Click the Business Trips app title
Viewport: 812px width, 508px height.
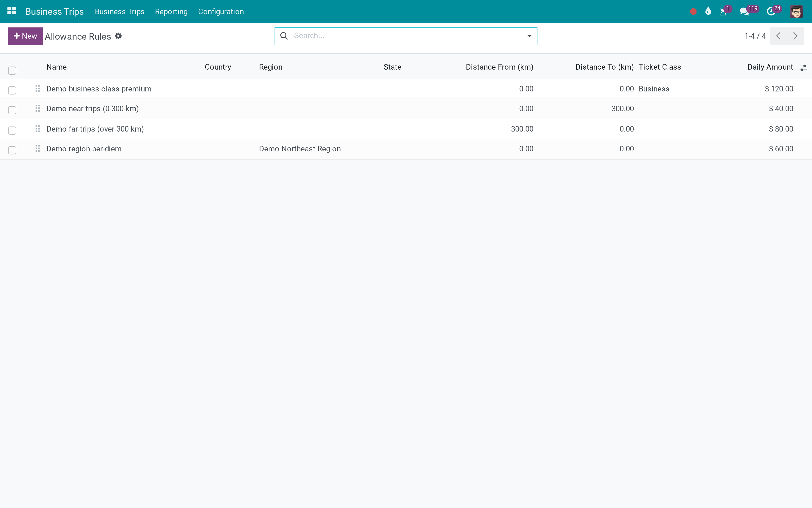click(54, 11)
